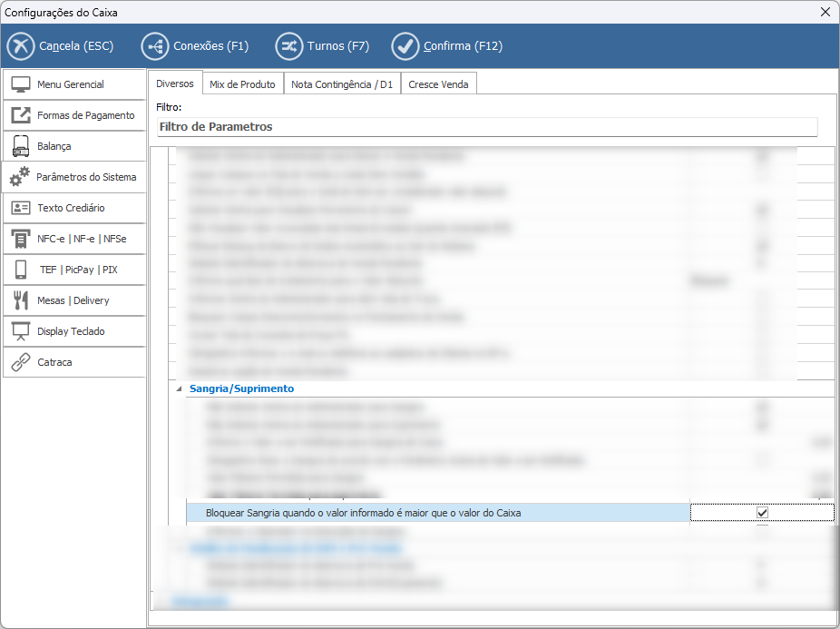Select the Bloquear Sangria parameter row
840x629 pixels.
click(x=435, y=513)
